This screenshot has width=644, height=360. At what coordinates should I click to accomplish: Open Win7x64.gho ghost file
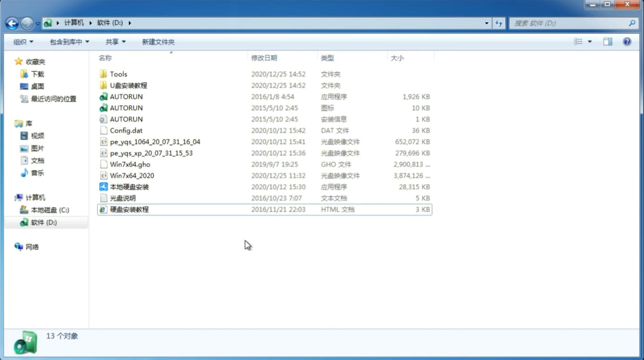click(130, 164)
